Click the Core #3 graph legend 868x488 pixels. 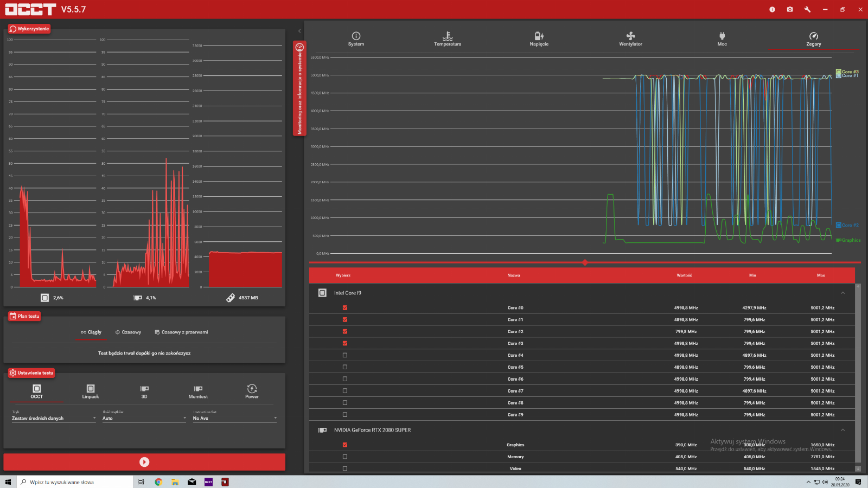click(847, 72)
